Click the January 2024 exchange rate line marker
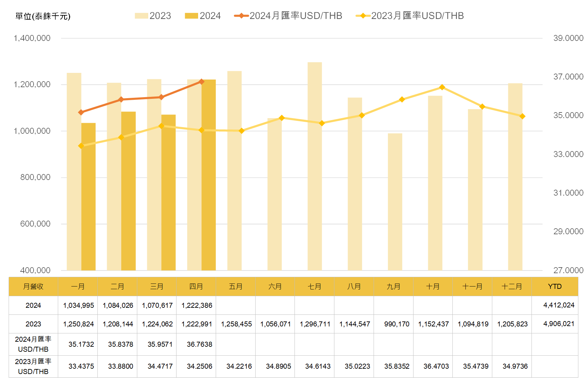Image resolution: width=588 pixels, height=378 pixels. click(x=81, y=112)
